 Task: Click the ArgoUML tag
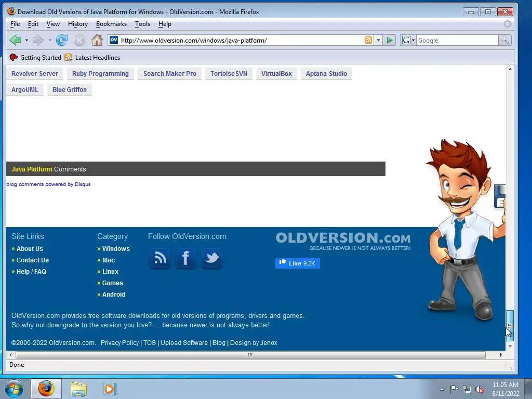tap(25, 89)
